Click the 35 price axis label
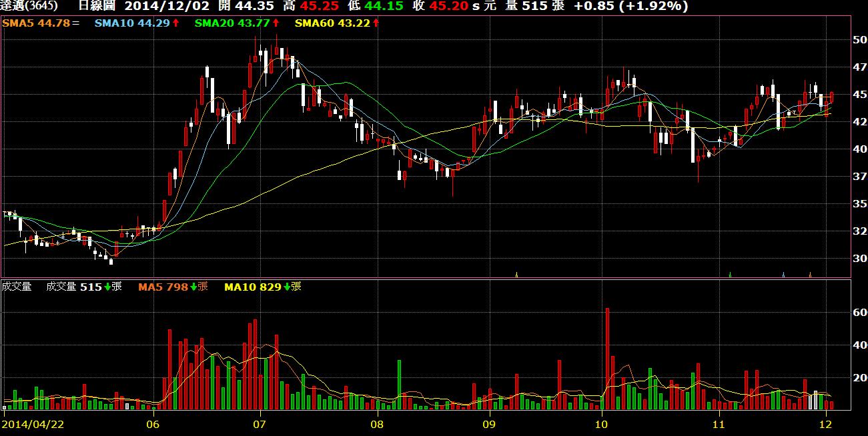 pos(859,204)
